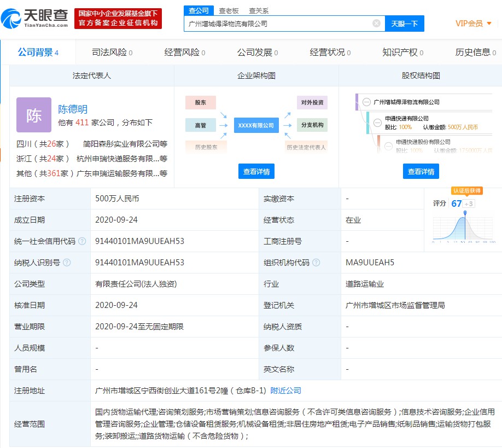Select the registered address text
502x448 pixels.
[180, 391]
